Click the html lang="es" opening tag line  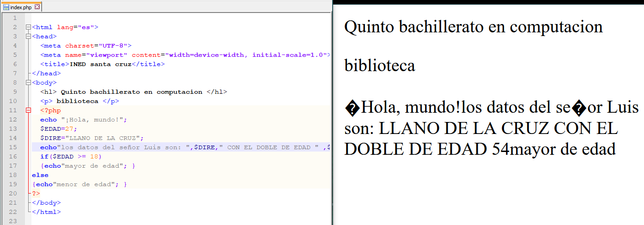click(x=65, y=27)
